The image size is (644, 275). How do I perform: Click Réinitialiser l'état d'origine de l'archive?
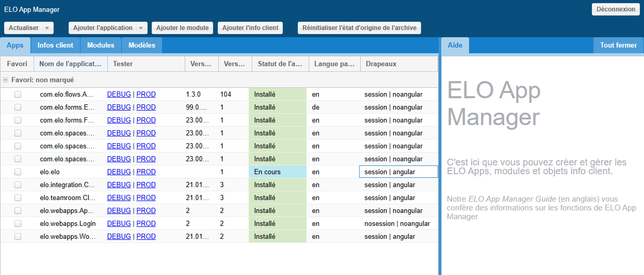359,28
